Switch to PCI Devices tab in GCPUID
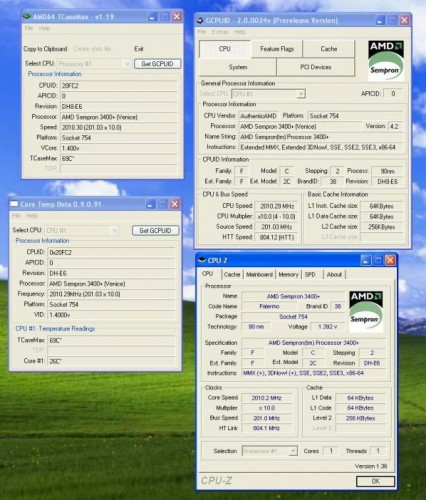Screen dimensions: 426x500 316,67
